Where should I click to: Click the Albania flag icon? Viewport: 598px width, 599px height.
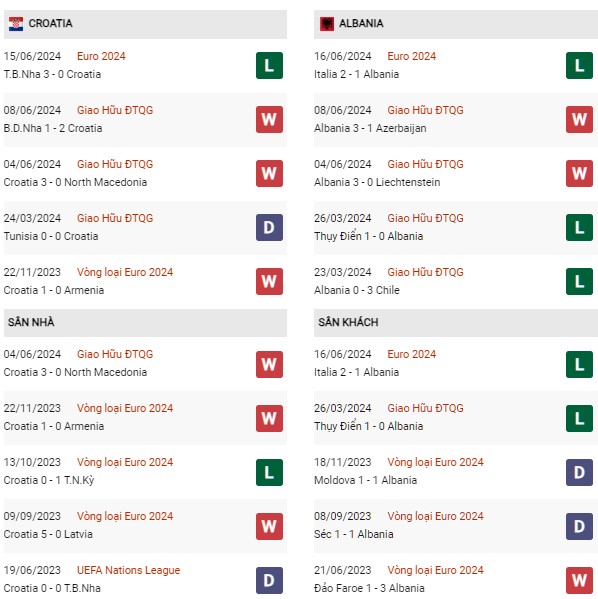click(x=327, y=24)
